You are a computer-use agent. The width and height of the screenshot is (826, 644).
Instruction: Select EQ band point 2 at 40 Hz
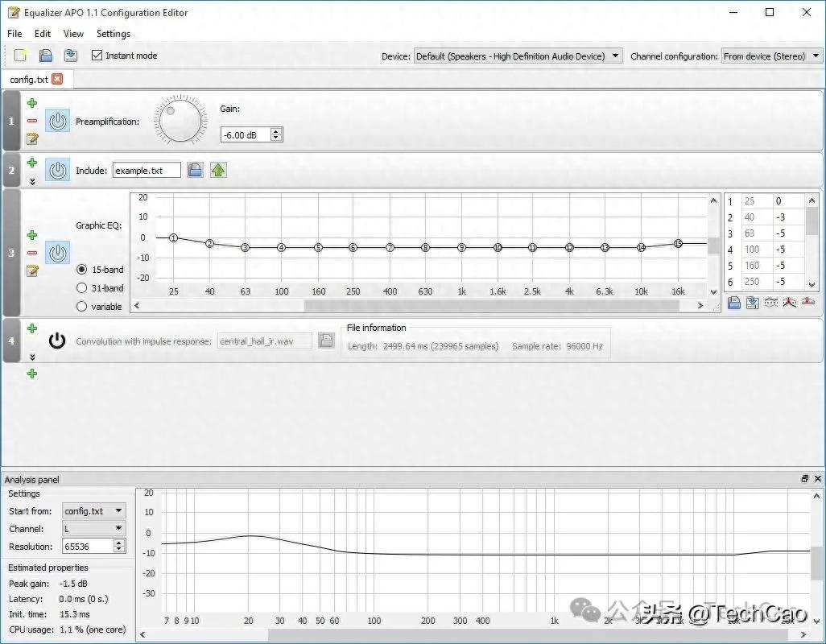(x=209, y=243)
